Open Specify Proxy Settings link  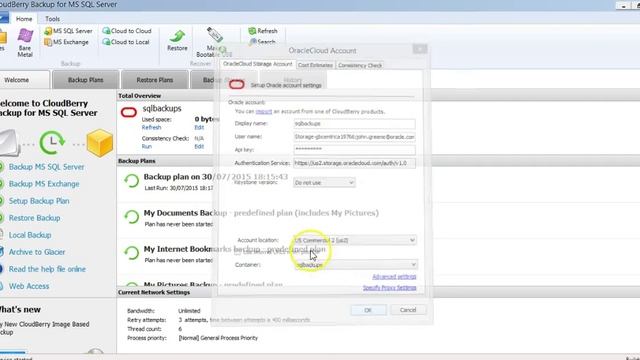[x=389, y=288]
